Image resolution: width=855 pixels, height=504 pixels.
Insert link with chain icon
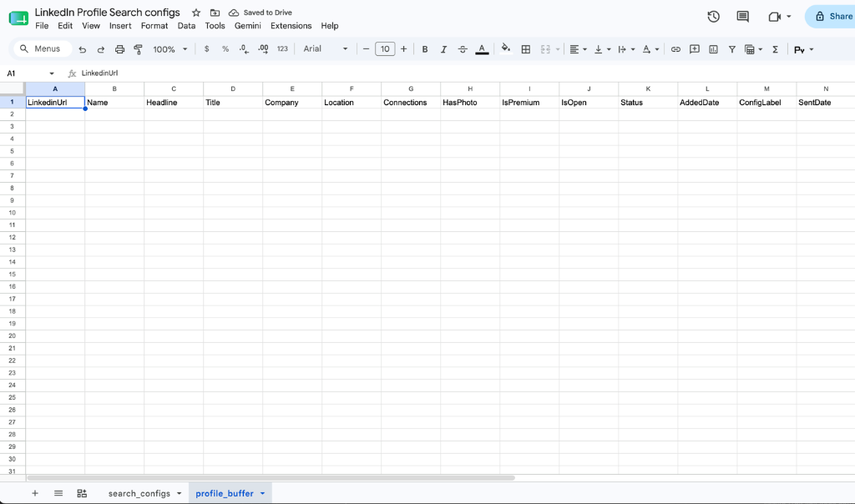[675, 49]
